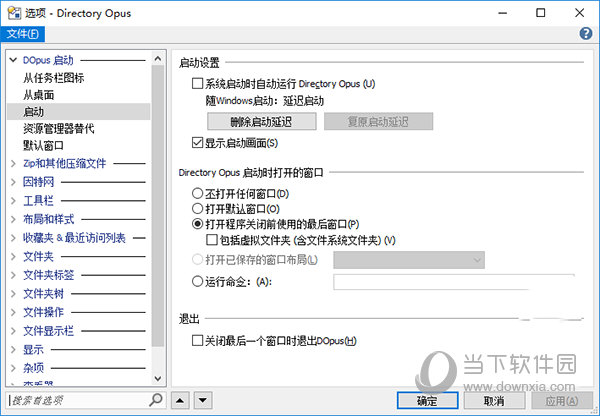Click the 确定 button

click(x=427, y=401)
